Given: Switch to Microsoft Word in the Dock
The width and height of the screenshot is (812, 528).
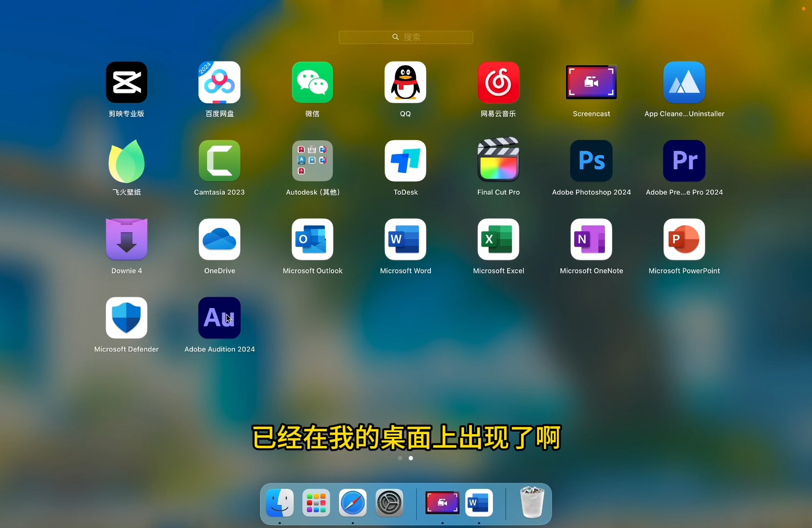Looking at the screenshot, I should click(479, 503).
